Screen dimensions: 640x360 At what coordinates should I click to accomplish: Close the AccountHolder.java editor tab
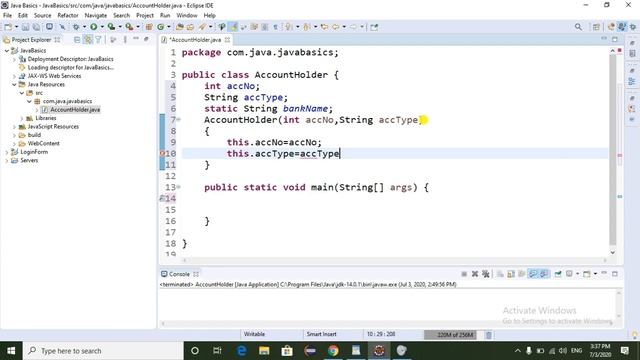227,40
